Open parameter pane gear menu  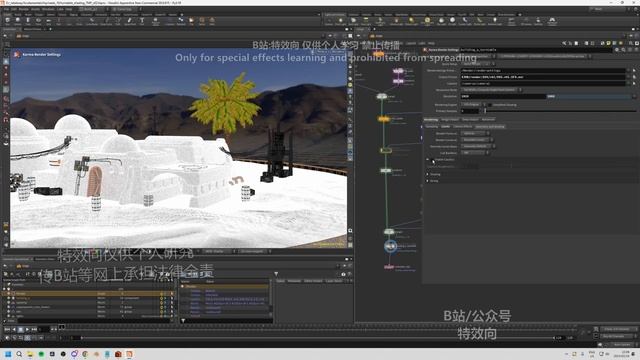[617, 50]
